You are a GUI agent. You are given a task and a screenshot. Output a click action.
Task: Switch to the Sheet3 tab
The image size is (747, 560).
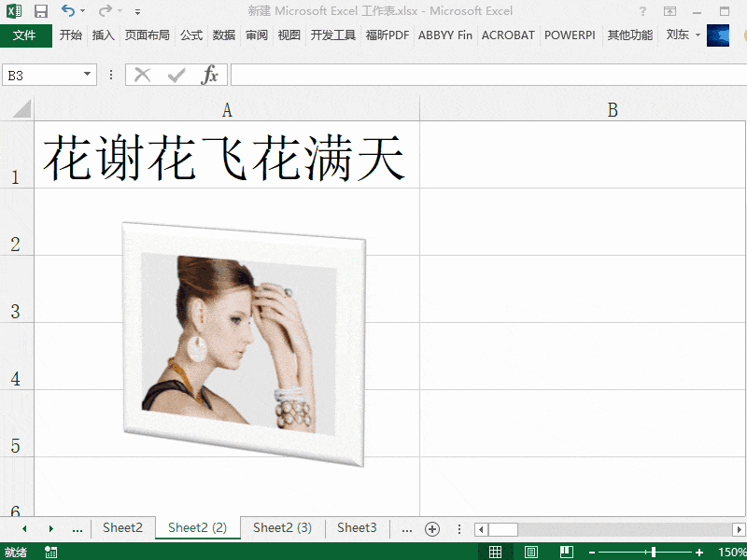[356, 527]
